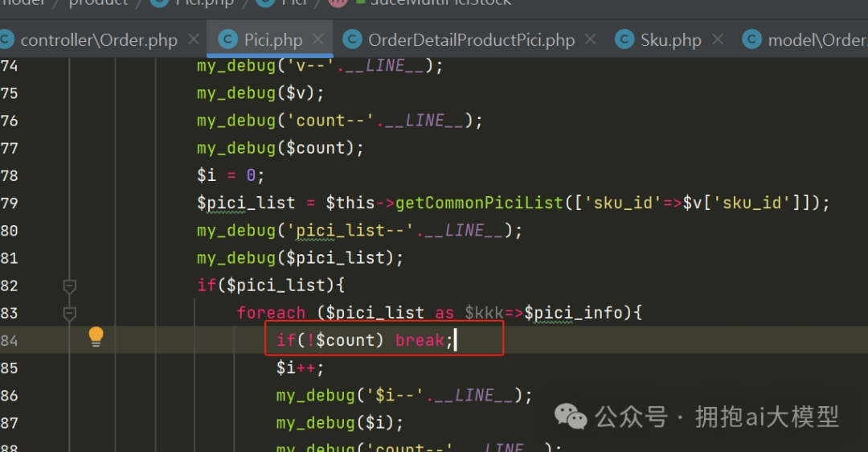
Task: Close the Pici.php tab
Action: 317,39
